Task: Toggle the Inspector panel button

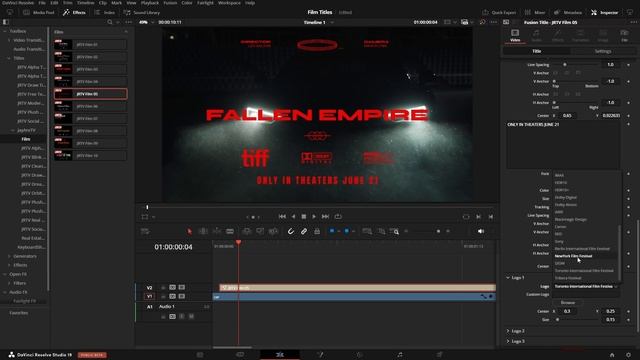Action: coord(604,13)
